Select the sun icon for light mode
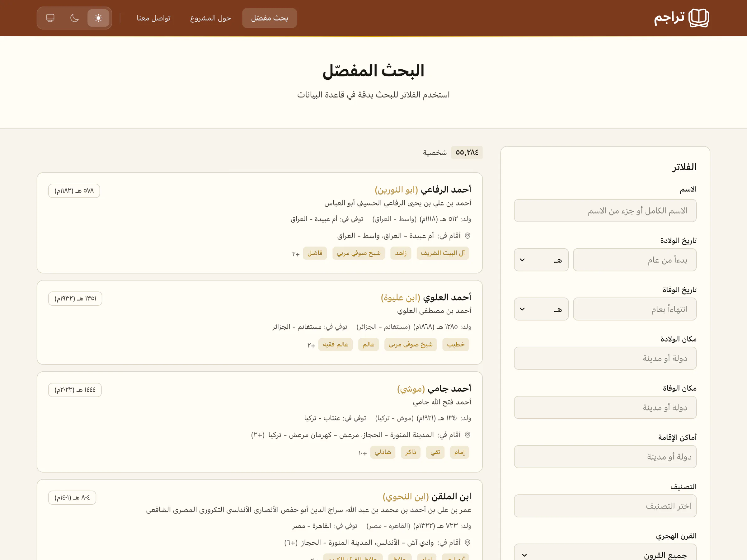747x560 pixels. [x=98, y=18]
